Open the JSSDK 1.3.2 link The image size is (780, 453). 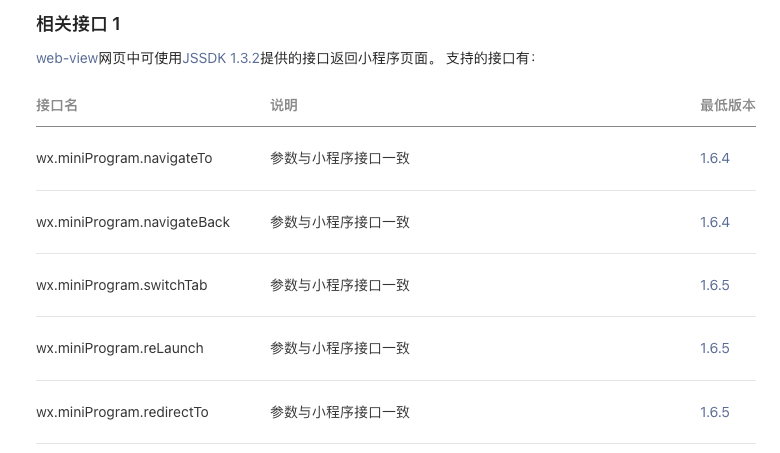(220, 58)
